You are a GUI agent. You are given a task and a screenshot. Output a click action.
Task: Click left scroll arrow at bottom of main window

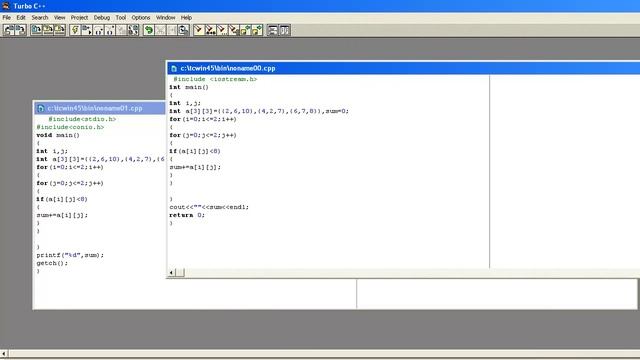click(x=4, y=354)
